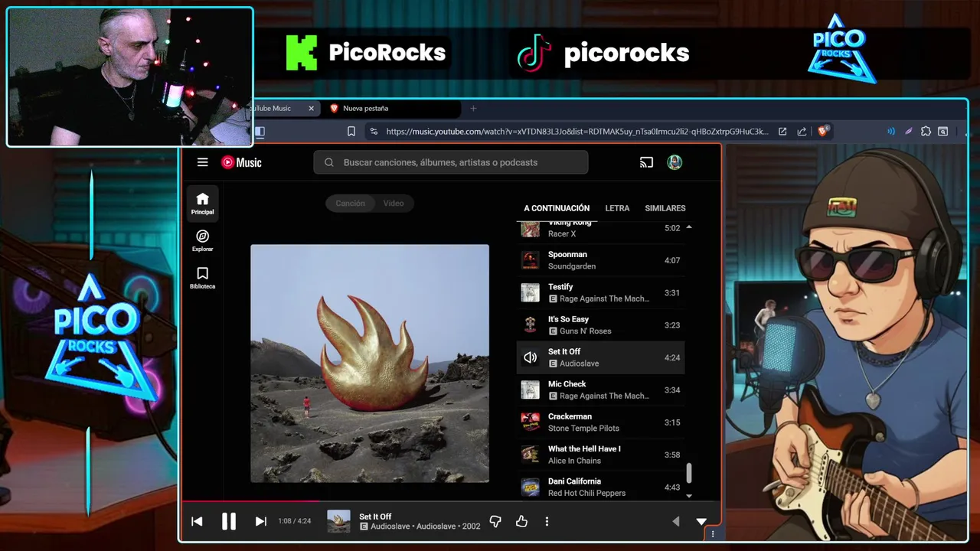Open the Principal home section

tap(202, 204)
